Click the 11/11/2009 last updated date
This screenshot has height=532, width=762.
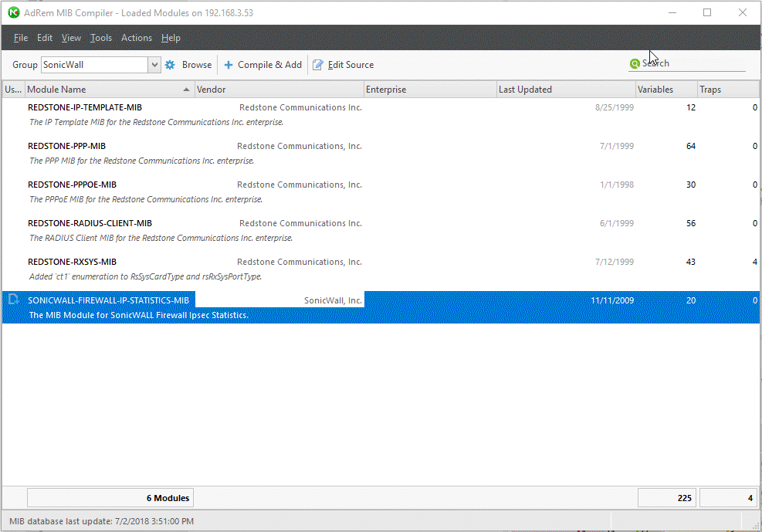(x=612, y=300)
